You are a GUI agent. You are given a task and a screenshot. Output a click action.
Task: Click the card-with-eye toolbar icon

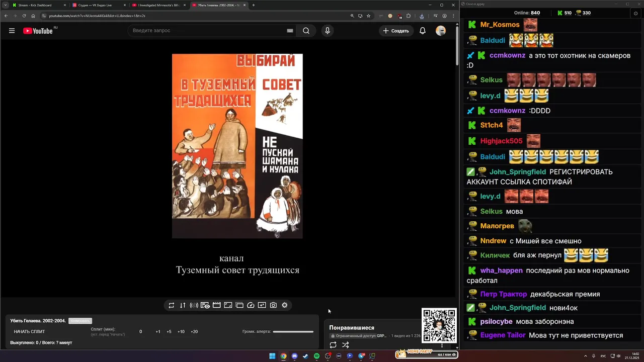point(205,305)
